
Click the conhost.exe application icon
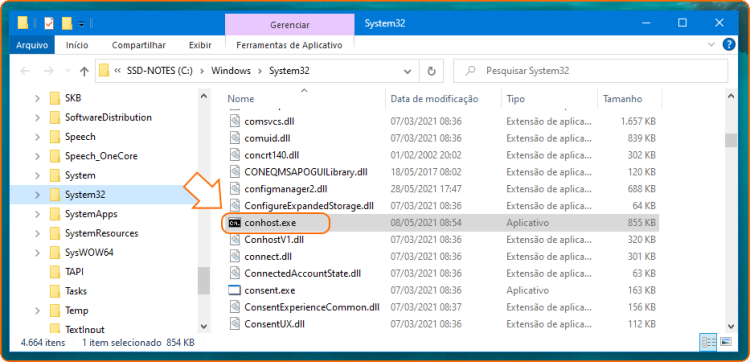pyautogui.click(x=234, y=223)
